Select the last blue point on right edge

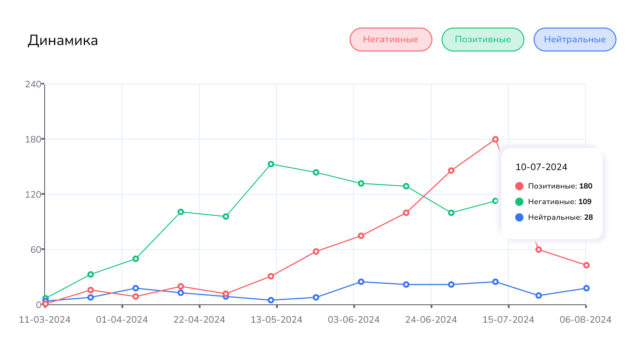pos(586,288)
